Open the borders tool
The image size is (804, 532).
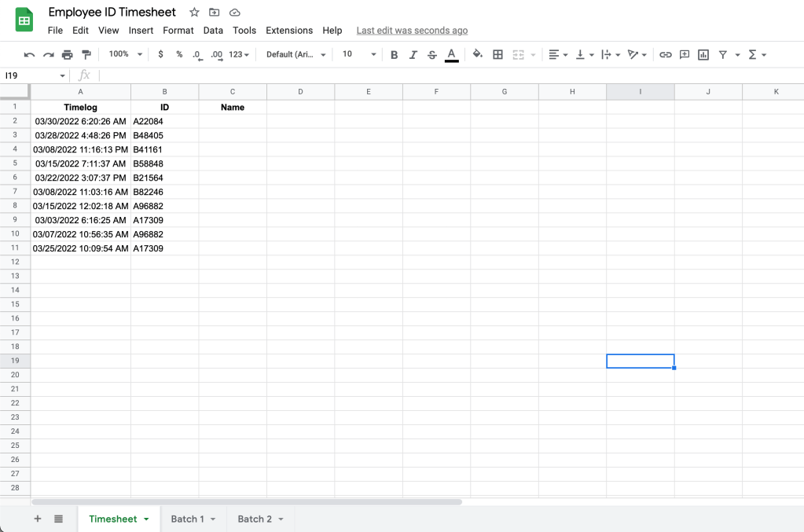click(497, 54)
